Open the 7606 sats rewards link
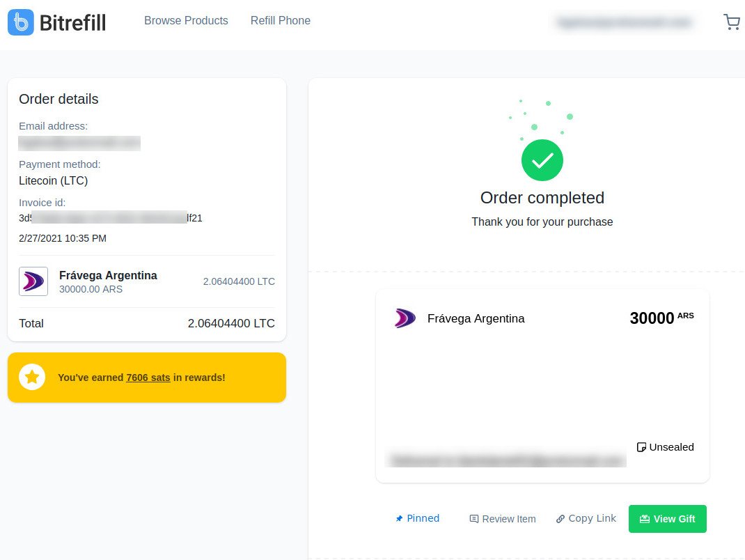745x560 pixels. [x=148, y=378]
